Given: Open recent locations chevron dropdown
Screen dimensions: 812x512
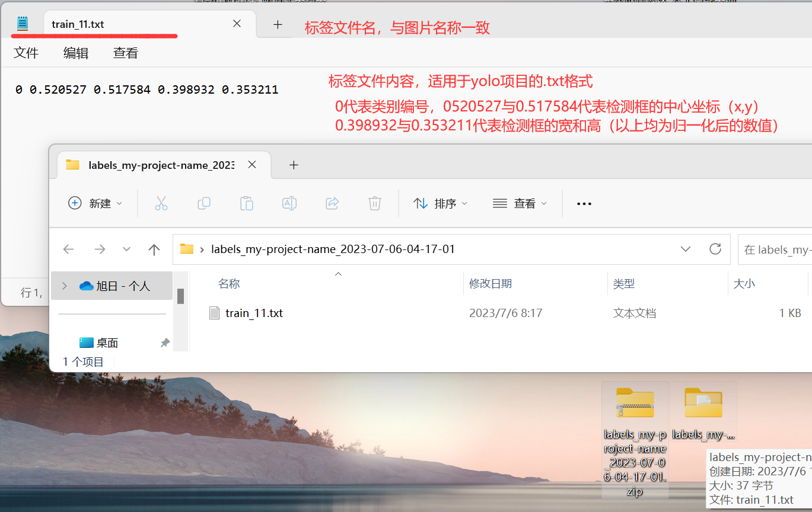Looking at the screenshot, I should (126, 249).
